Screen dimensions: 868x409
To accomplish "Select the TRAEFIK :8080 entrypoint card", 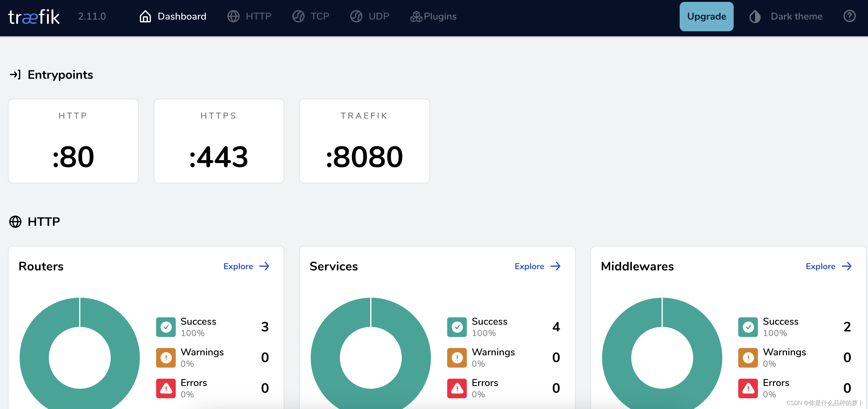I will click(x=364, y=141).
